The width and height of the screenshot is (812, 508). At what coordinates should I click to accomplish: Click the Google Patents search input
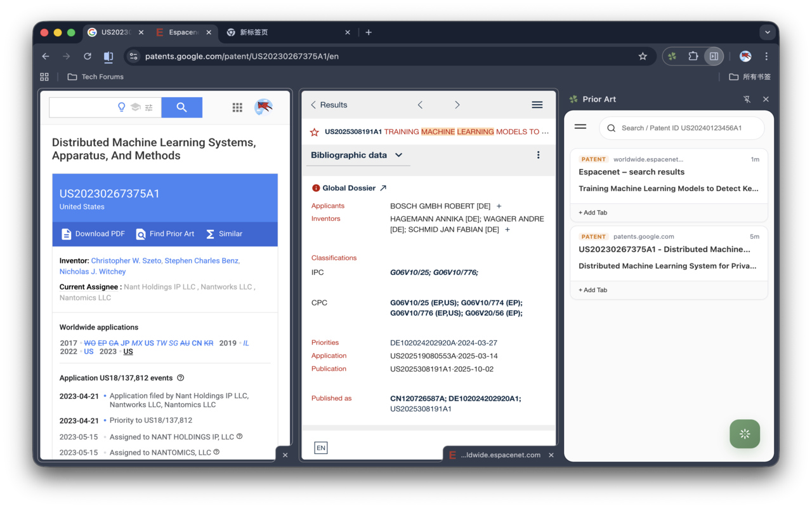coord(82,107)
